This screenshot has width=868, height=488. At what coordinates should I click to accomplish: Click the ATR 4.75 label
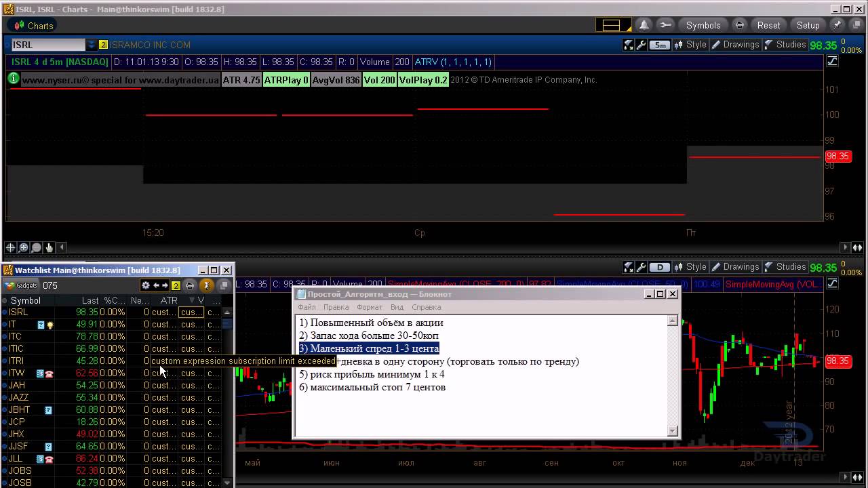click(x=241, y=80)
